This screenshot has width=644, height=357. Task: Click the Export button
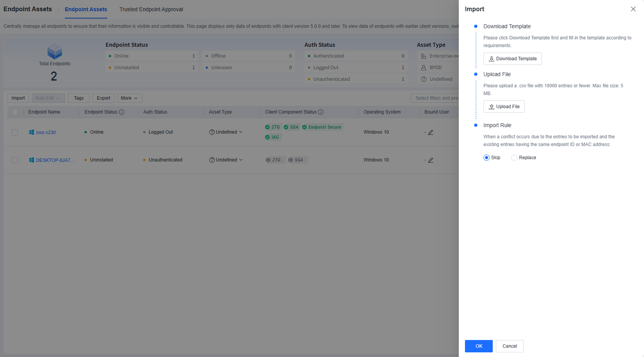[103, 98]
